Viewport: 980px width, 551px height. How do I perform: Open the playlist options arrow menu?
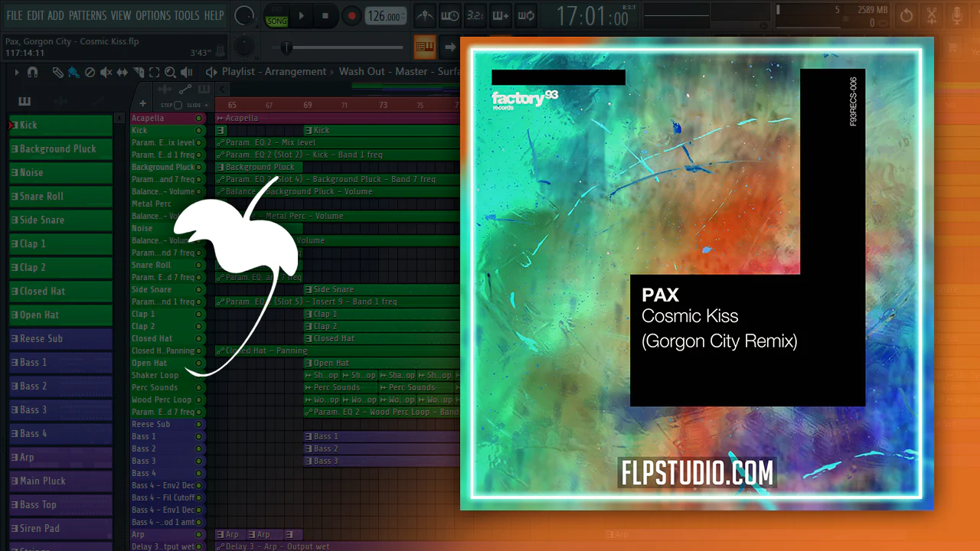pyautogui.click(x=16, y=72)
